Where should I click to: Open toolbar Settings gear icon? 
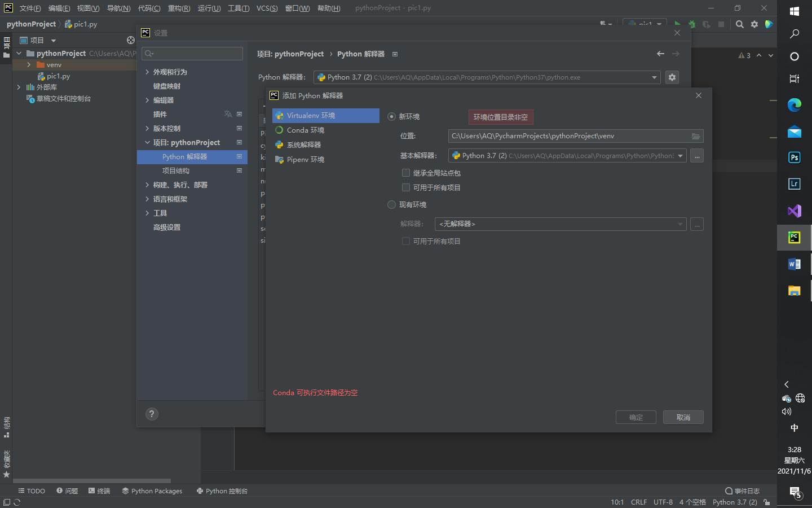754,24
